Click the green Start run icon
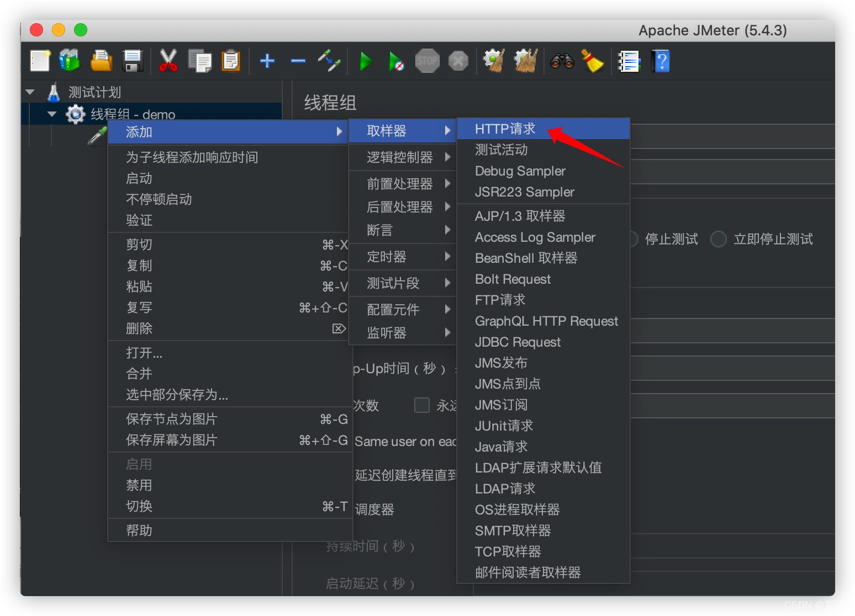855x616 pixels. tap(366, 61)
